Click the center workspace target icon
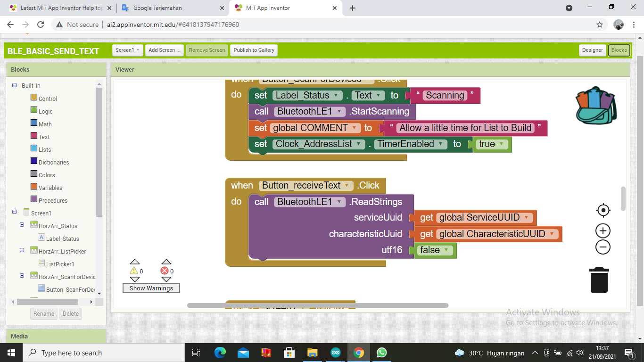This screenshot has width=644, height=362. tap(603, 210)
